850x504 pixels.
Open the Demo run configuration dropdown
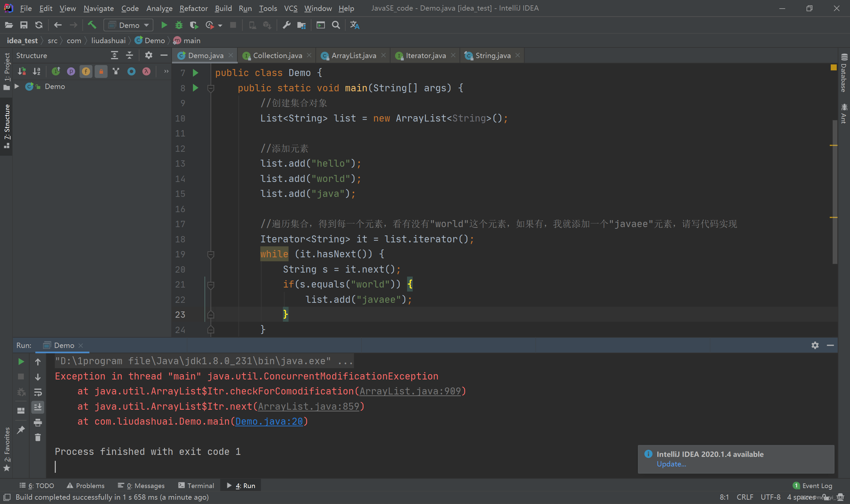tap(128, 25)
